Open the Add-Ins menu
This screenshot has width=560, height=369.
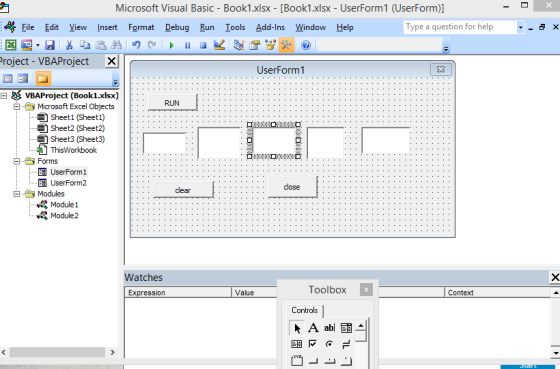click(x=270, y=27)
